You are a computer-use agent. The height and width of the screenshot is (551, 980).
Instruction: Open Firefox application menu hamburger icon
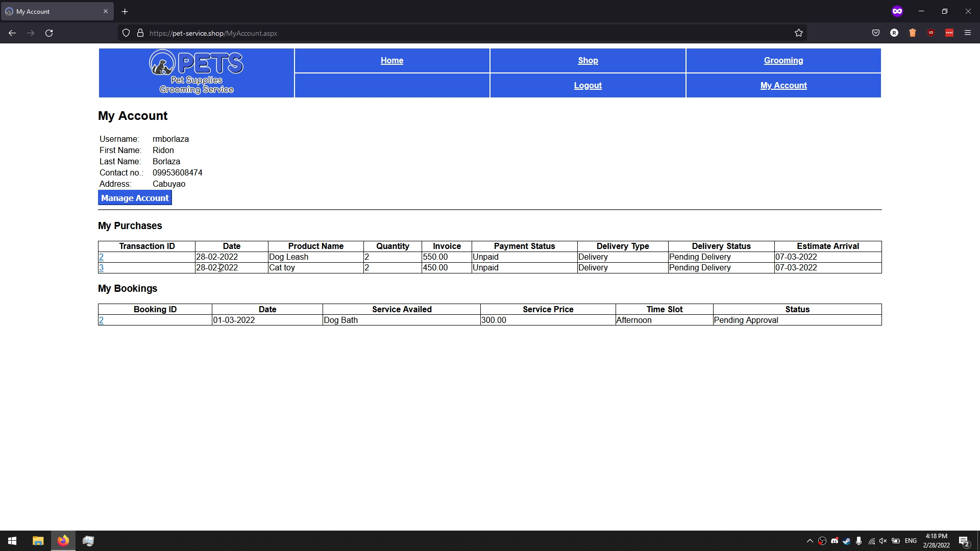(x=968, y=33)
